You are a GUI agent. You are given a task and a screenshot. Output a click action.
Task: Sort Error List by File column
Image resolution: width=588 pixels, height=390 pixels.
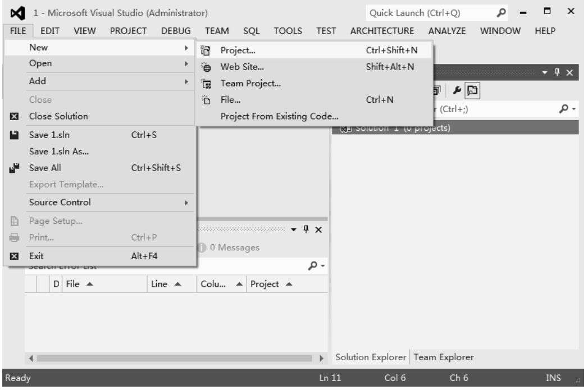click(106, 284)
